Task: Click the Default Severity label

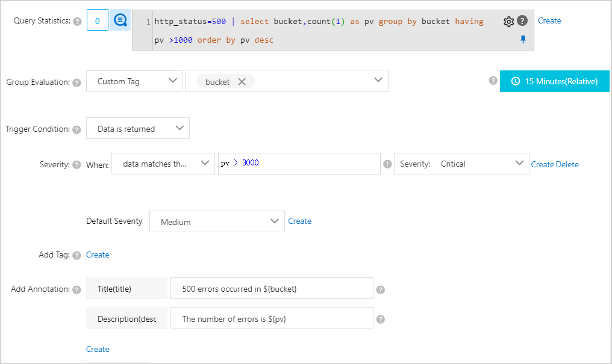Action: click(114, 221)
